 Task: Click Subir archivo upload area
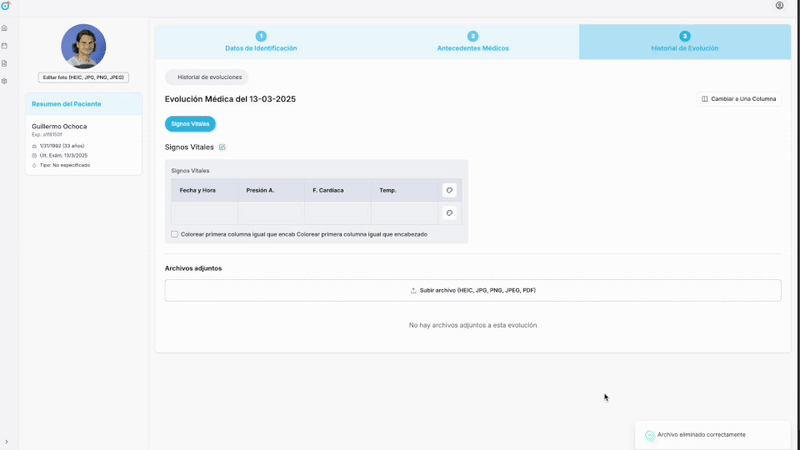(473, 291)
